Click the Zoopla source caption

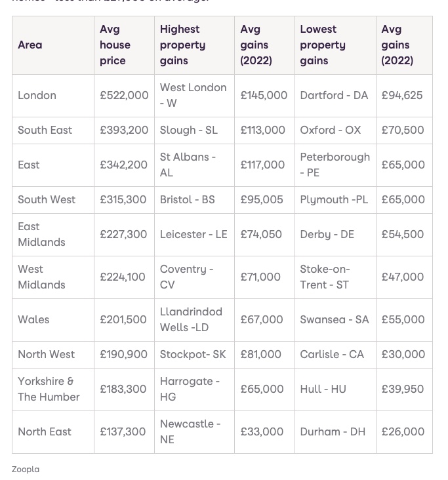tap(26, 470)
